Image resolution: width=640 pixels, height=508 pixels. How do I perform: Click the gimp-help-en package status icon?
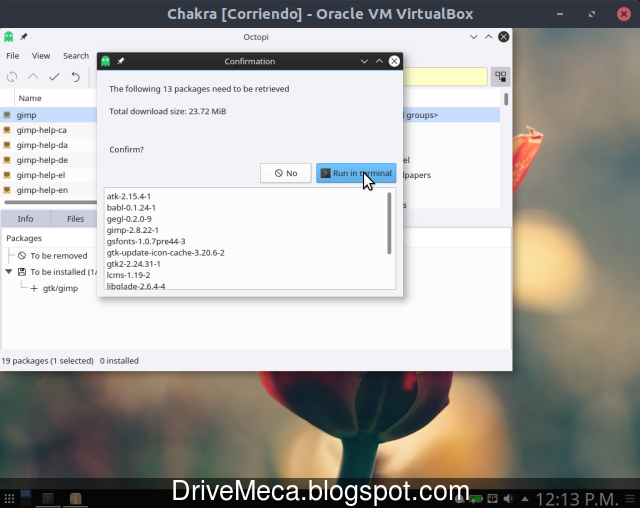click(x=7, y=190)
